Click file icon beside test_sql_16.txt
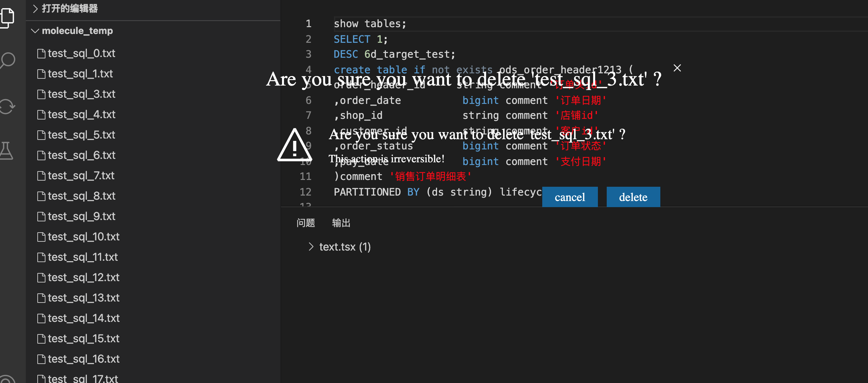This screenshot has width=868, height=383. coord(41,359)
